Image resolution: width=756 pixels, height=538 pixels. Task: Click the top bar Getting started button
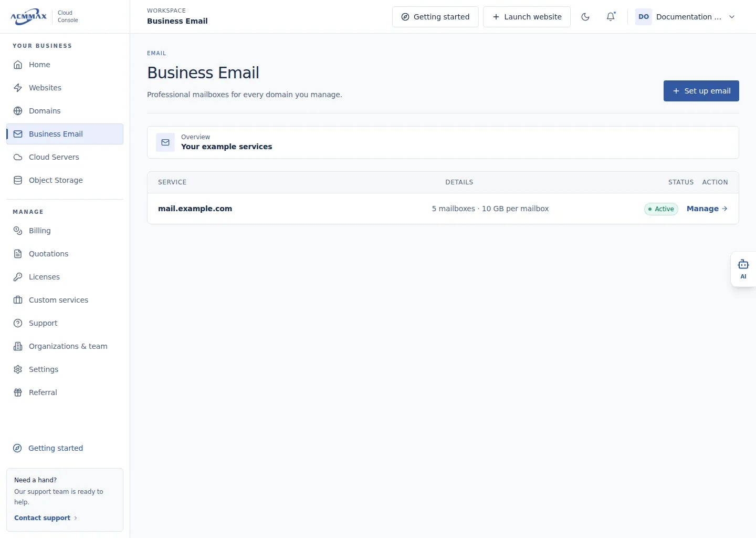pos(435,17)
